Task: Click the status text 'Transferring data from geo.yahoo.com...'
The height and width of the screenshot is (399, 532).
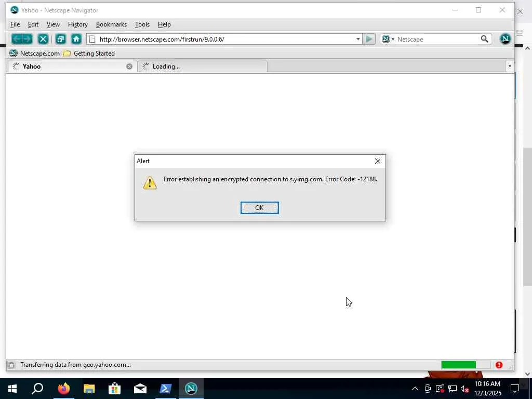Action: (75, 365)
